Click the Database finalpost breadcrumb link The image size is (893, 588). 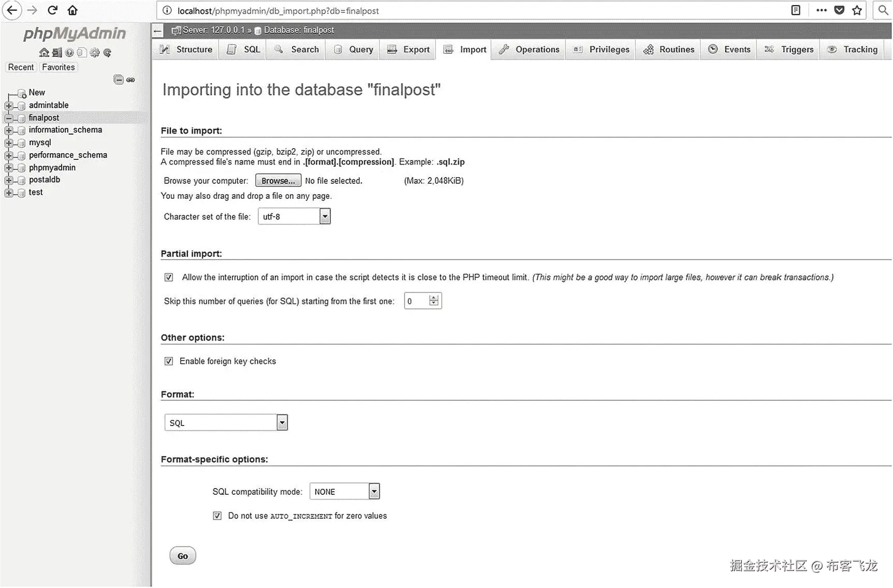coord(299,31)
